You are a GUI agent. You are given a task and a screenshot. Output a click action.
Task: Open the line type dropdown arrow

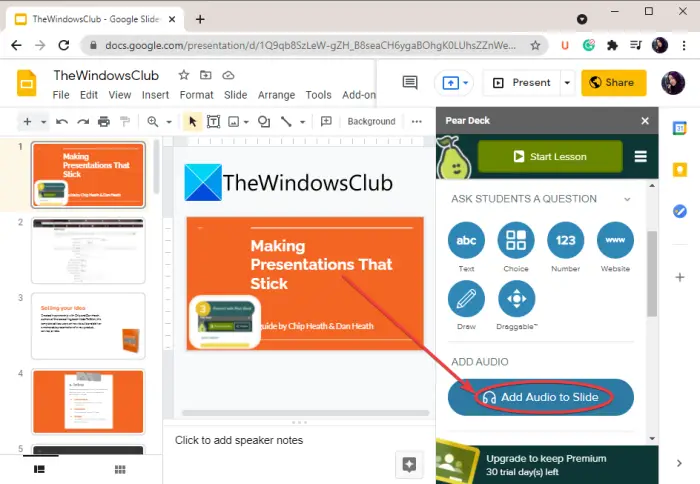302,121
